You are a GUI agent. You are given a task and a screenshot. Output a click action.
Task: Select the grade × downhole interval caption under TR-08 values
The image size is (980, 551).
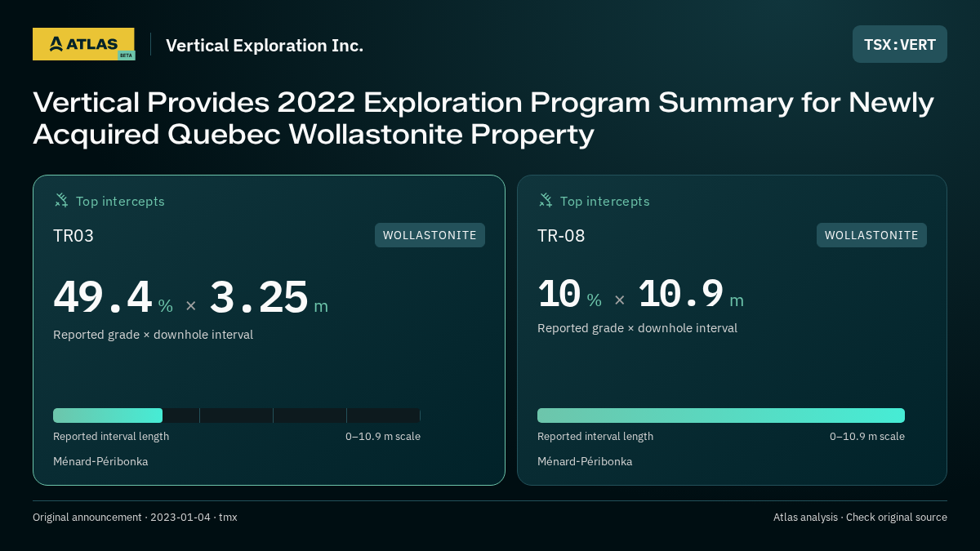tap(637, 328)
